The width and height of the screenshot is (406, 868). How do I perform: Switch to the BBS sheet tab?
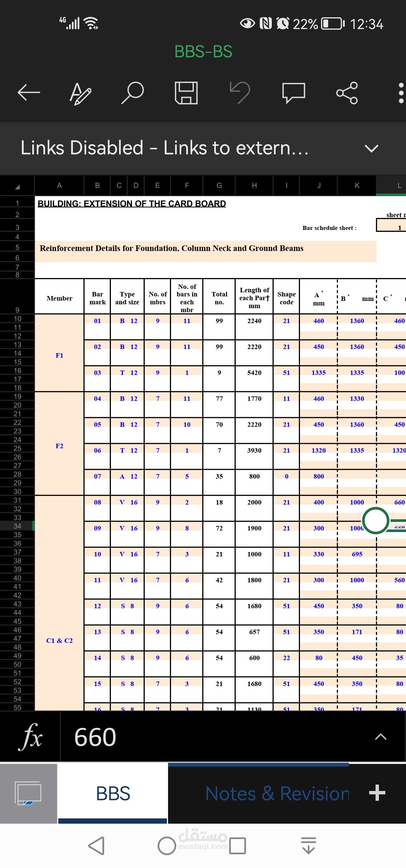pyautogui.click(x=113, y=794)
